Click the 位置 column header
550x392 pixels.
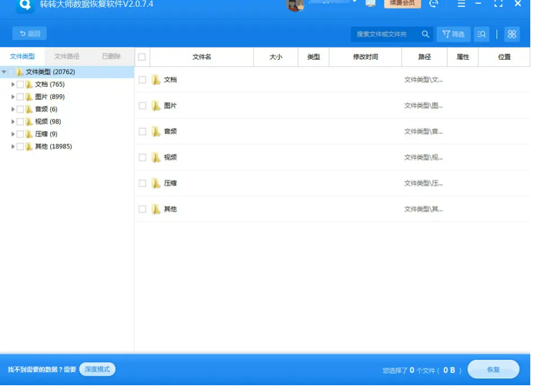click(504, 57)
